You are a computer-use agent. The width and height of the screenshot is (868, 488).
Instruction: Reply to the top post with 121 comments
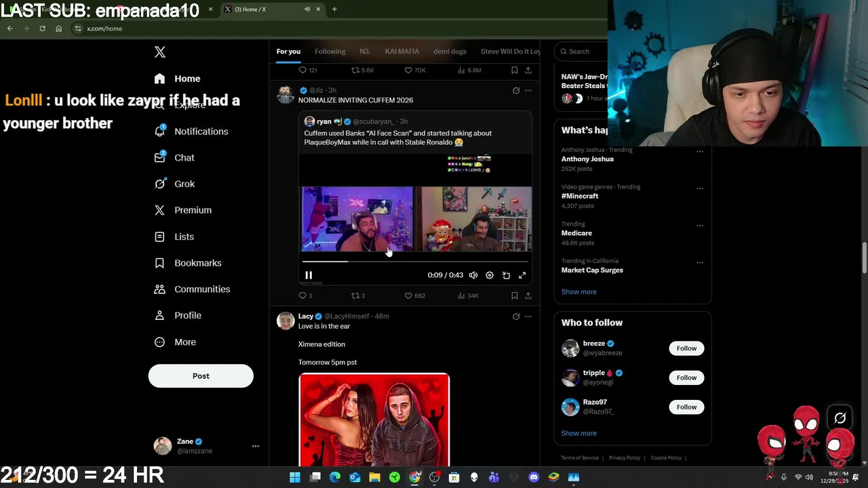(x=308, y=70)
